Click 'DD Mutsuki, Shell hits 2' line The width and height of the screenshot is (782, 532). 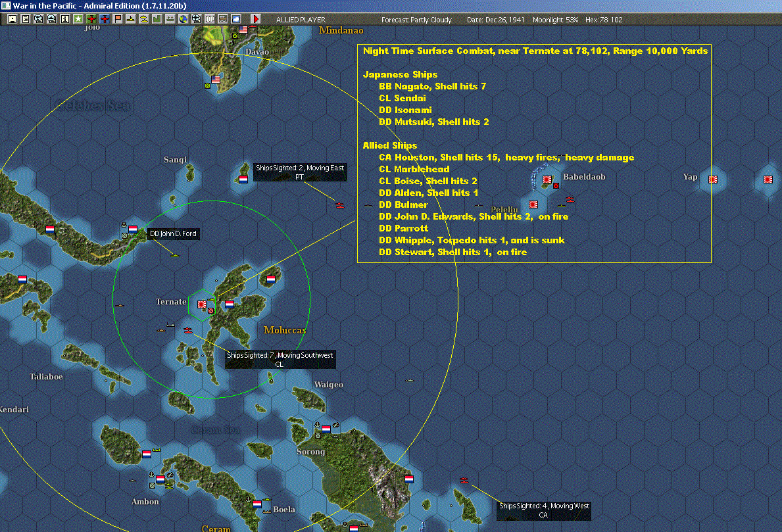(x=433, y=122)
